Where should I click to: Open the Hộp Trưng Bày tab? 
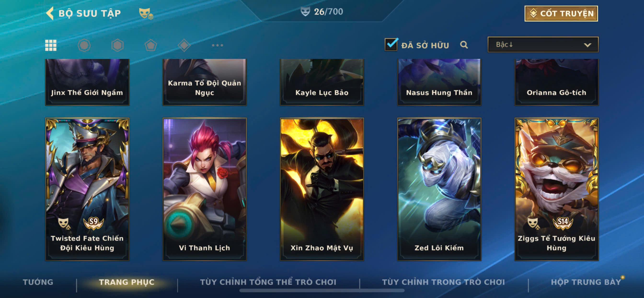pyautogui.click(x=586, y=282)
